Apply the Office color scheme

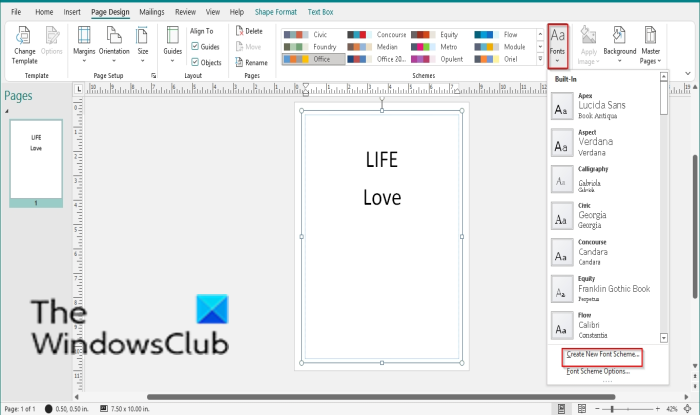click(x=314, y=59)
